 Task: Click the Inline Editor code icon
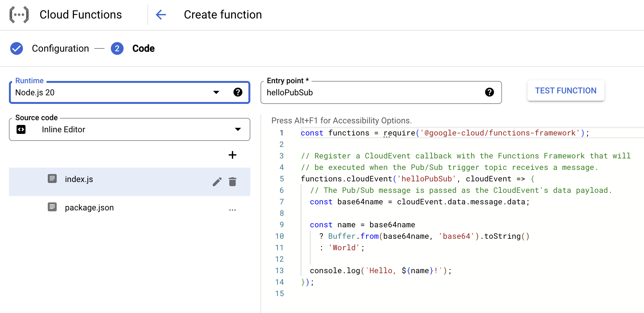tap(21, 129)
